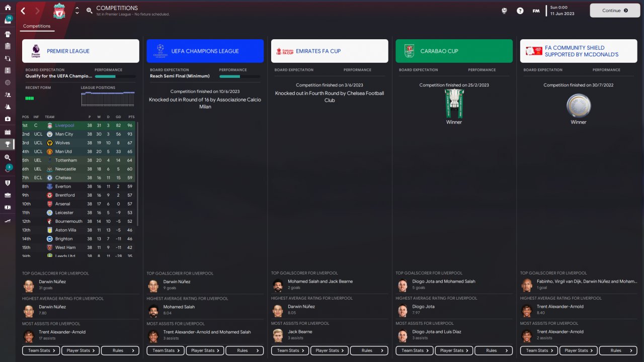Open the help question mark icon
Image resolution: width=644 pixels, height=362 pixels.
click(x=520, y=11)
